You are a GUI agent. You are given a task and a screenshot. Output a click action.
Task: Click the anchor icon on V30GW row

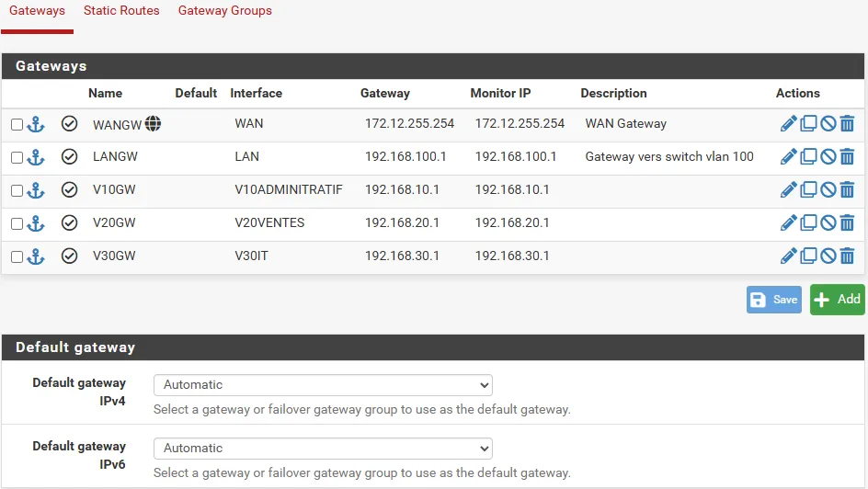pos(36,256)
